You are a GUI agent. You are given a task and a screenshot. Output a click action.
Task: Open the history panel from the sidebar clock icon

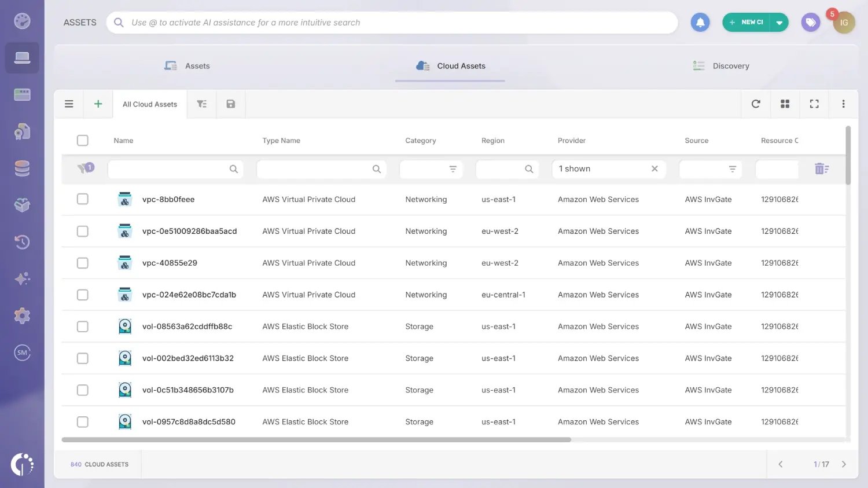22,242
